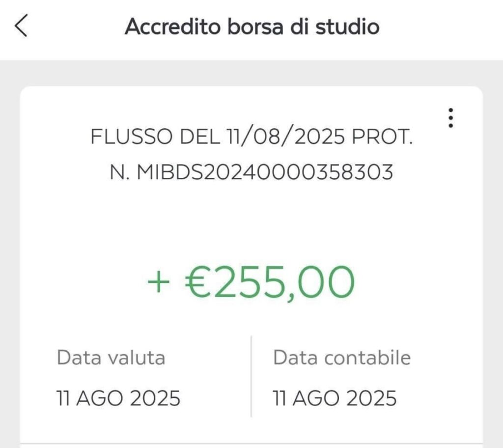Tap the 'Accredito borsa di studio' title
503x448 pixels.
pos(252,27)
